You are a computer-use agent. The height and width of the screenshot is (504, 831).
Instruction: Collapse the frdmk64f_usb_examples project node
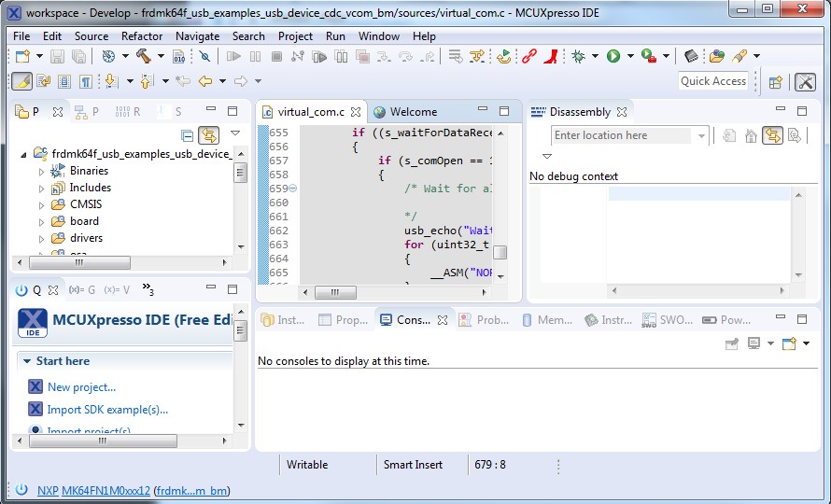[x=23, y=155]
